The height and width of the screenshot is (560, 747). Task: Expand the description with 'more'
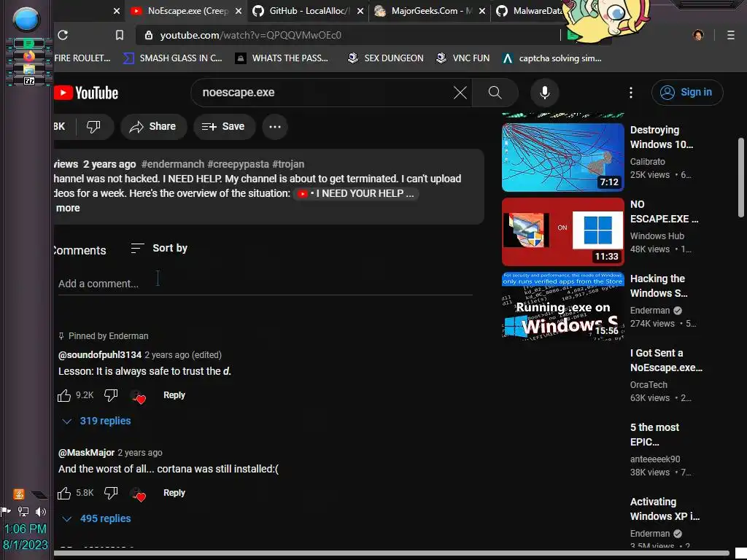tap(68, 208)
